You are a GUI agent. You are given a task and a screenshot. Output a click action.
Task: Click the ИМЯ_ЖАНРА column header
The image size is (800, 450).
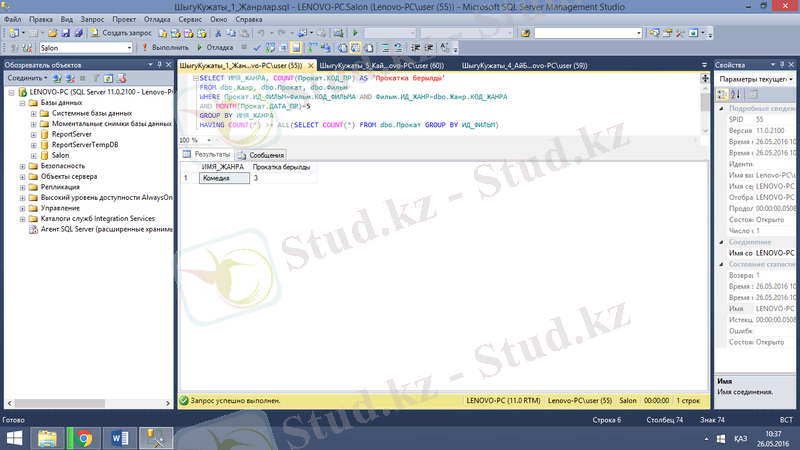[x=222, y=167]
